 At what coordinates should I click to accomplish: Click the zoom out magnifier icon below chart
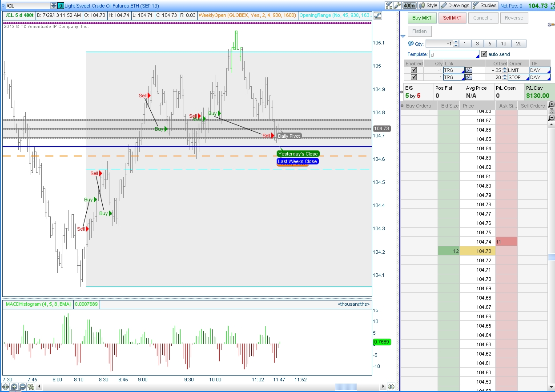tap(22, 387)
